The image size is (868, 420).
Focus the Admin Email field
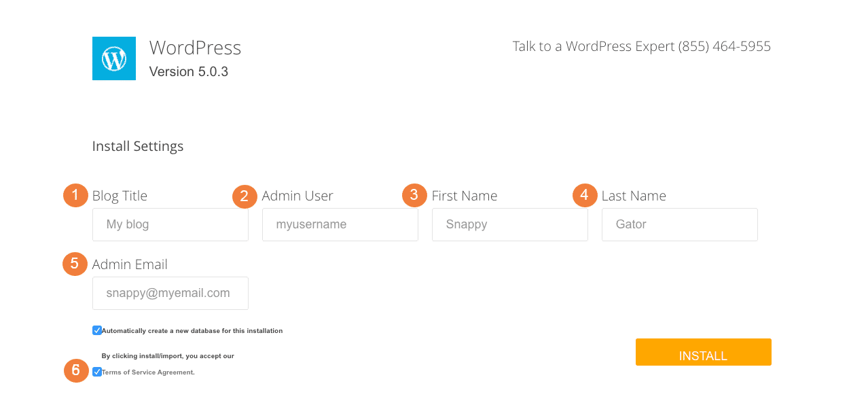170,293
